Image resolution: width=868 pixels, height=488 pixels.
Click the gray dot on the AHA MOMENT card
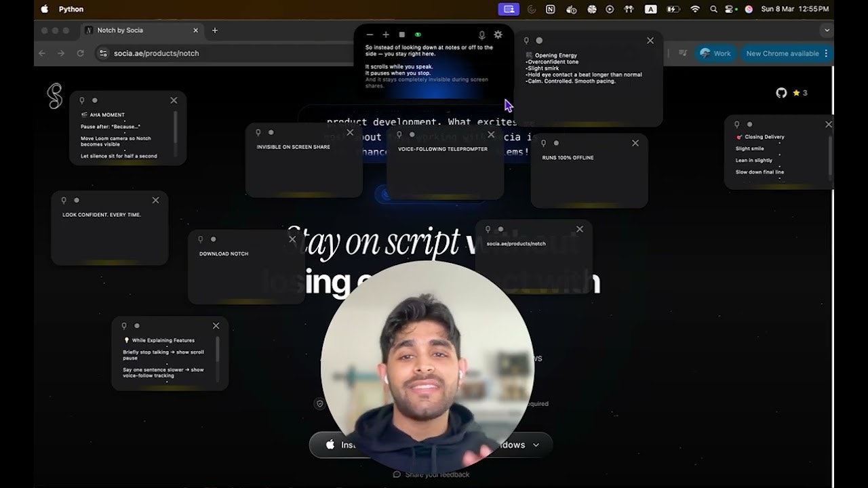click(x=94, y=100)
